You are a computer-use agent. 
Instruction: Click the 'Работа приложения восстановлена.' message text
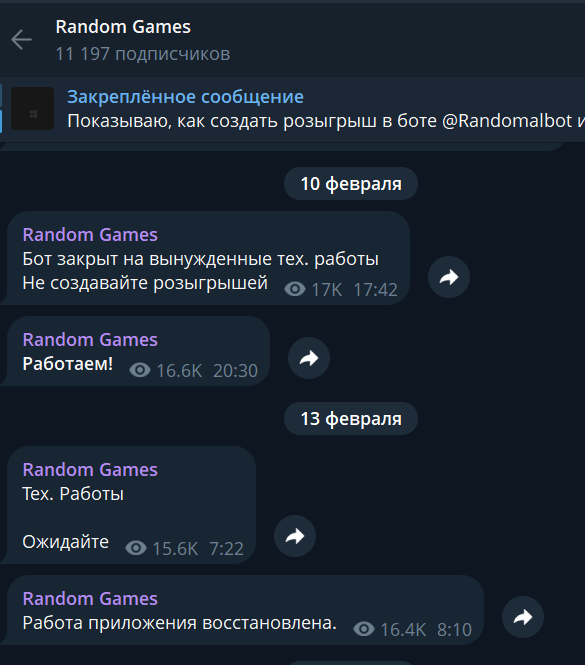[179, 623]
